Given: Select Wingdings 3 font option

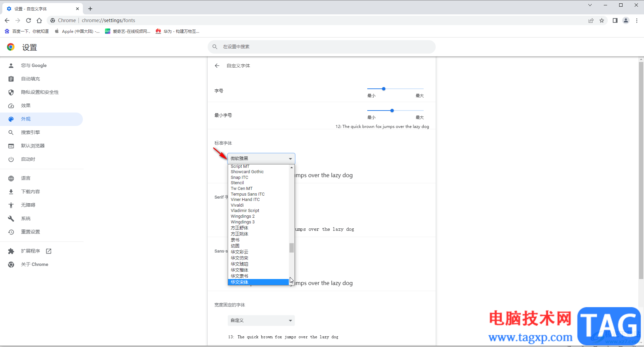Looking at the screenshot, I should point(258,222).
